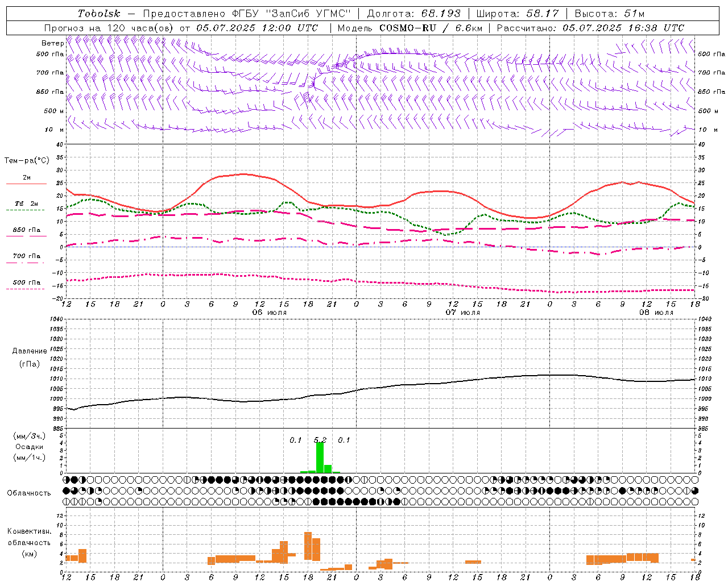This screenshot has width=728, height=582.
Task: Click the '5.2' precipitation total value
Action: (x=320, y=440)
